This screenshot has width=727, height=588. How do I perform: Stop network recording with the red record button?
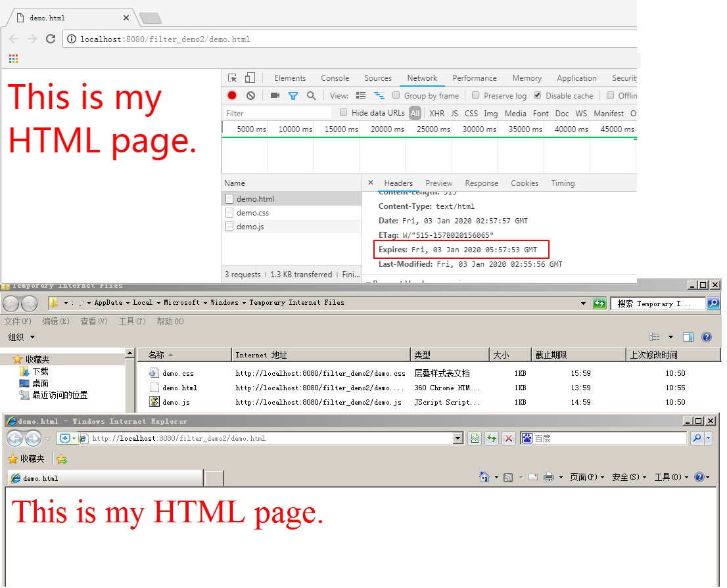[232, 95]
